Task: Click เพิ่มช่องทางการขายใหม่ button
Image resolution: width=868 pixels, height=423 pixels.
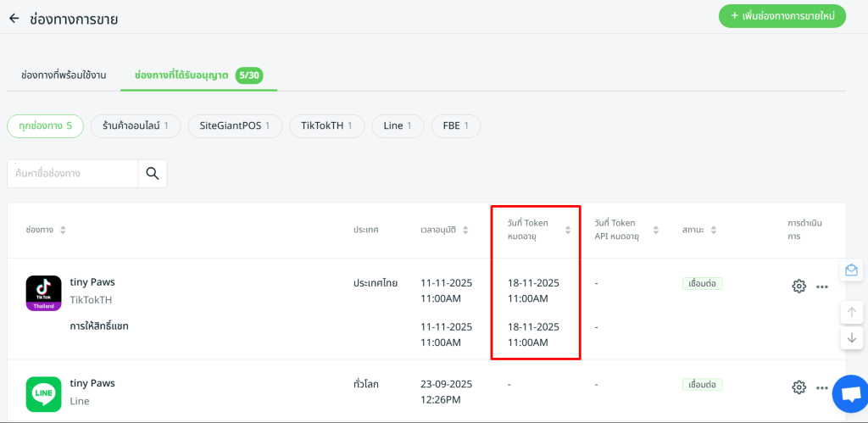Action: coord(782,16)
